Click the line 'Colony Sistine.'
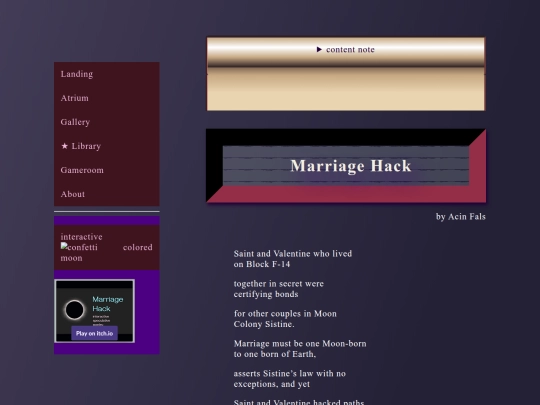Screen dimensions: 540x405 (264, 324)
